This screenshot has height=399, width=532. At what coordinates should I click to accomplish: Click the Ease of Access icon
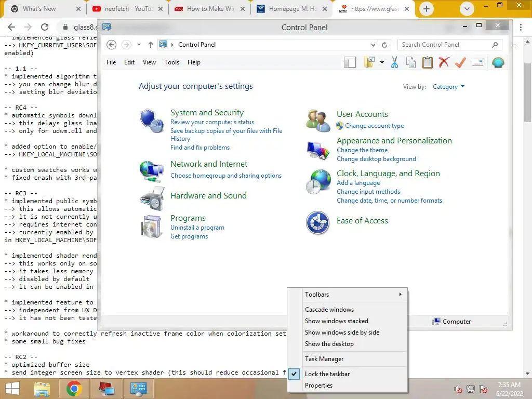point(317,222)
